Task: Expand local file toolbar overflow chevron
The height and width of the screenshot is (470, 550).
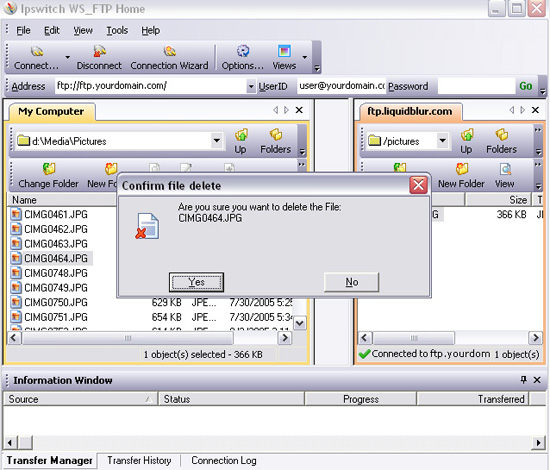Action: tap(302, 164)
